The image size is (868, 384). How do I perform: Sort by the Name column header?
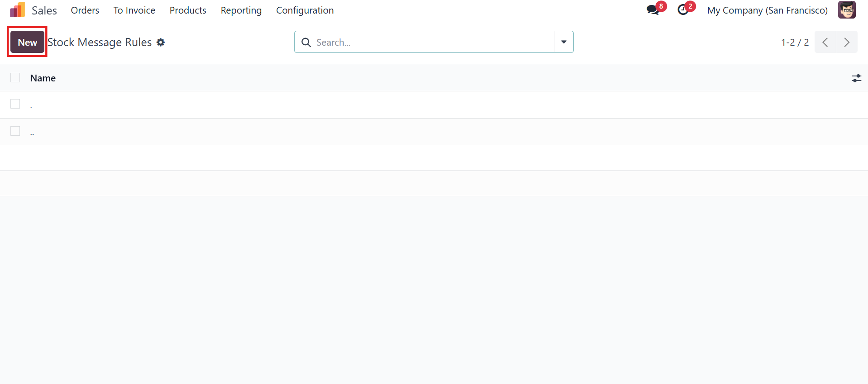pyautogui.click(x=43, y=78)
